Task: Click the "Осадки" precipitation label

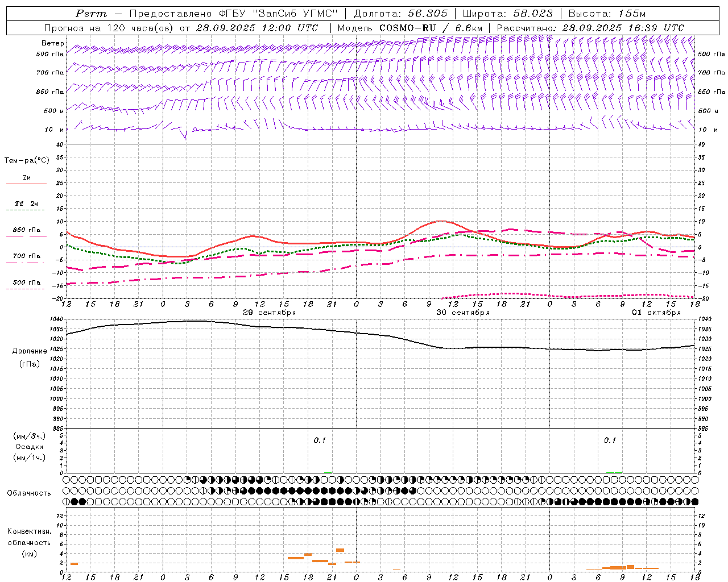Action: (x=29, y=447)
